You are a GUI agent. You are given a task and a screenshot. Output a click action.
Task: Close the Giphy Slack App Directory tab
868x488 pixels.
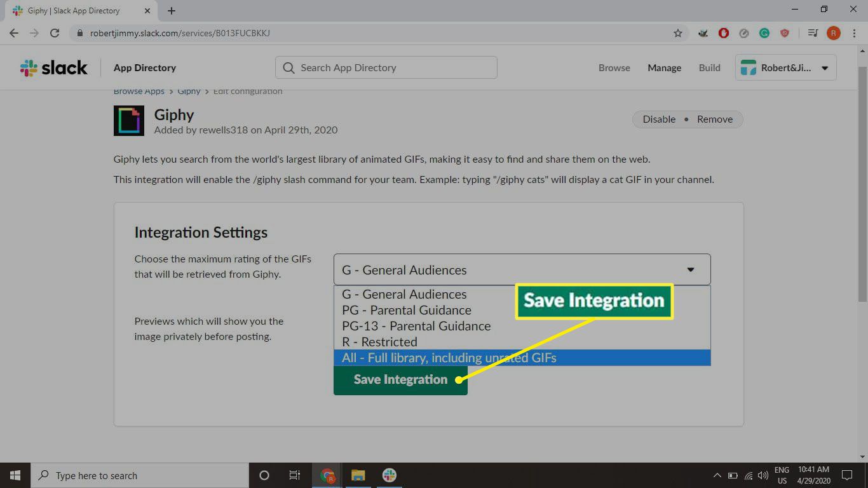click(147, 11)
